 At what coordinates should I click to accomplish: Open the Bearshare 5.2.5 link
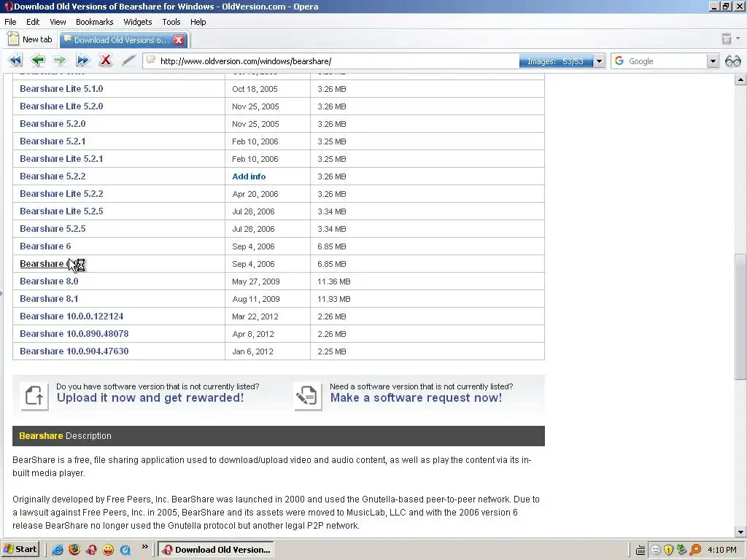pos(53,228)
